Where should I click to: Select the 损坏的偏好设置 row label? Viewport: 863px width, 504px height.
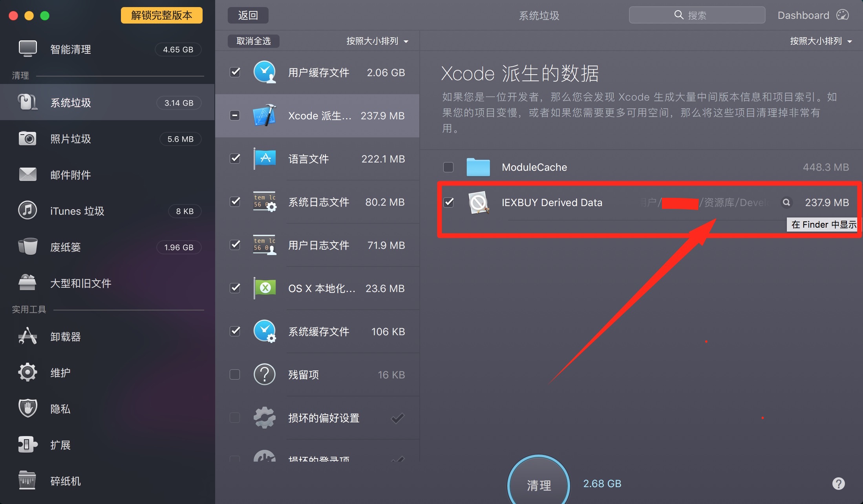pos(324,418)
